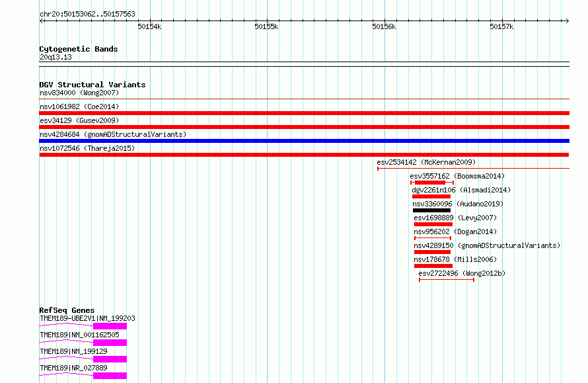This screenshot has width=588, height=383.
Task: Click the esv1698889 red bar
Action: click(433, 224)
